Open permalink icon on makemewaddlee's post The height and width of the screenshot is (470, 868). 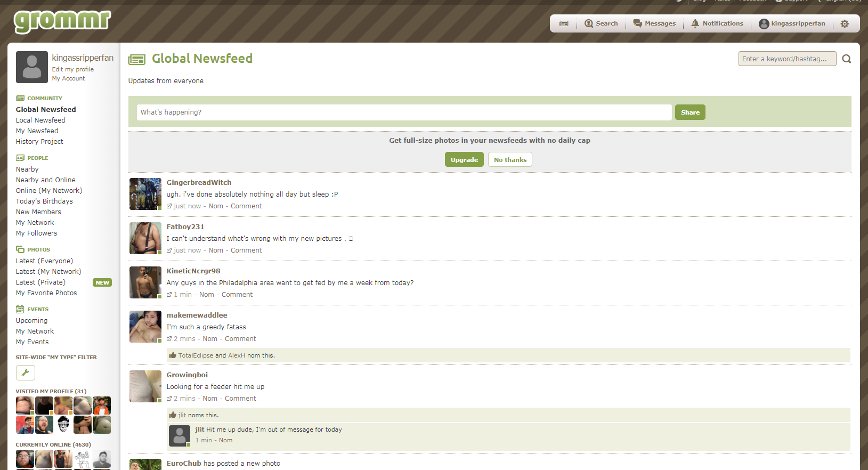click(x=169, y=339)
